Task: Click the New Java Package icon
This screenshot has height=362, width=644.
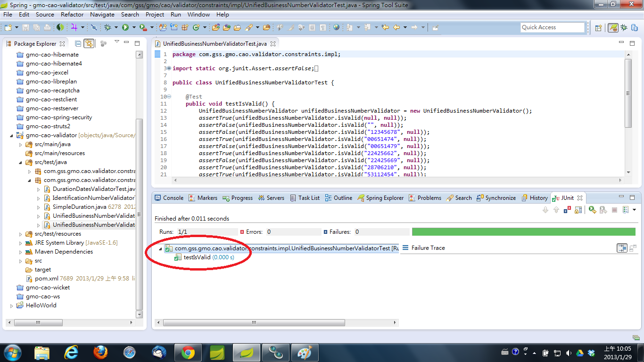Action: pos(184,27)
